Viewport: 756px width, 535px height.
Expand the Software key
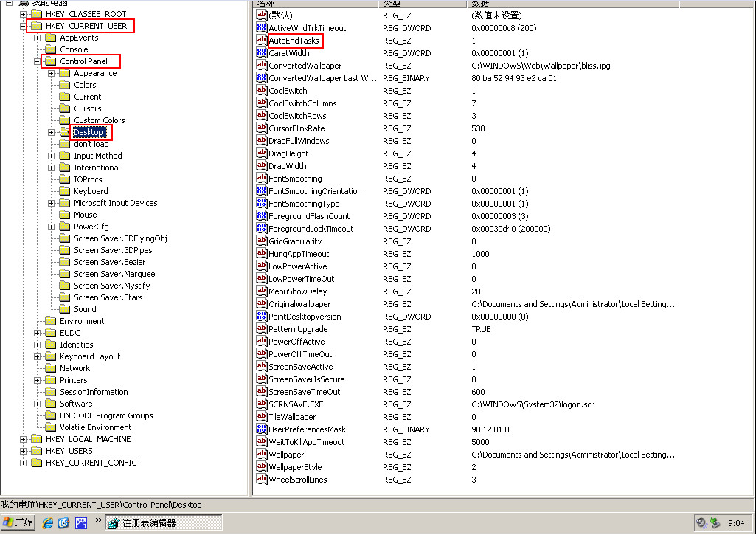[x=38, y=404]
